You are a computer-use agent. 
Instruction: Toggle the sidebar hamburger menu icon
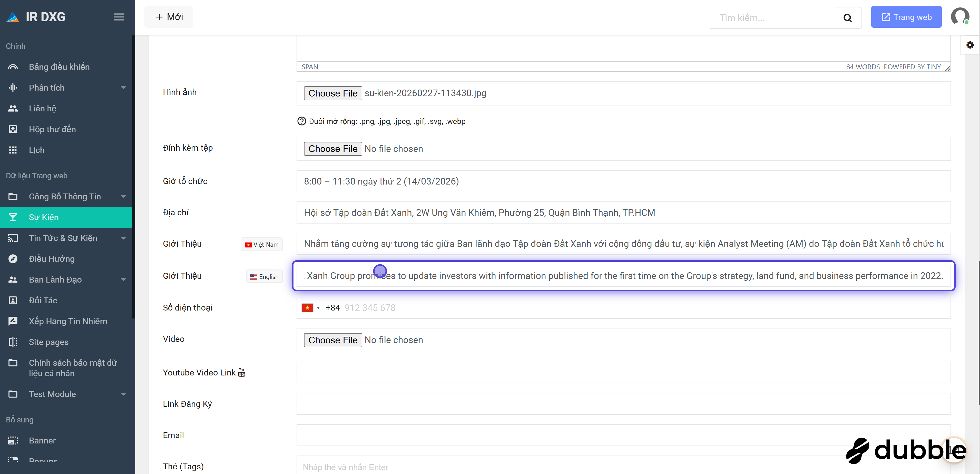119,17
